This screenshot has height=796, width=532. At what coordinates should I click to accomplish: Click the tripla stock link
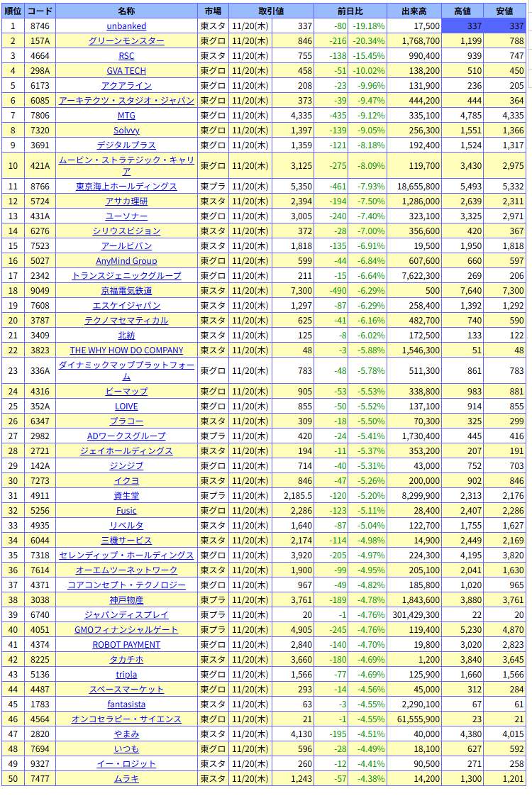tap(126, 675)
